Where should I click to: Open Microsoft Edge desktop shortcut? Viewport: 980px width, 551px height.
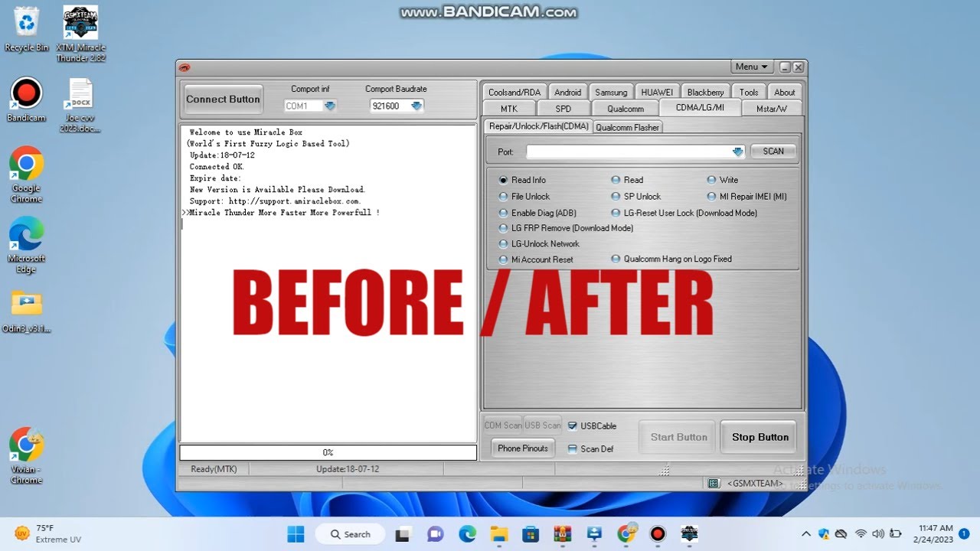pos(26,245)
